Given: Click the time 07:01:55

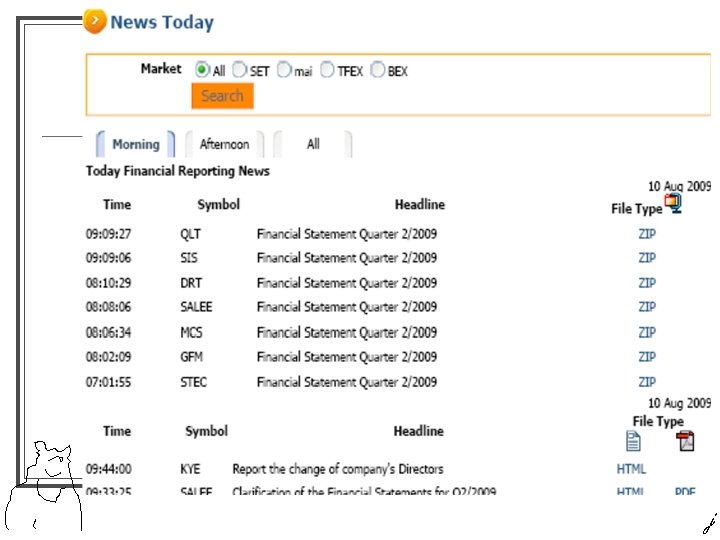Looking at the screenshot, I should tap(108, 382).
